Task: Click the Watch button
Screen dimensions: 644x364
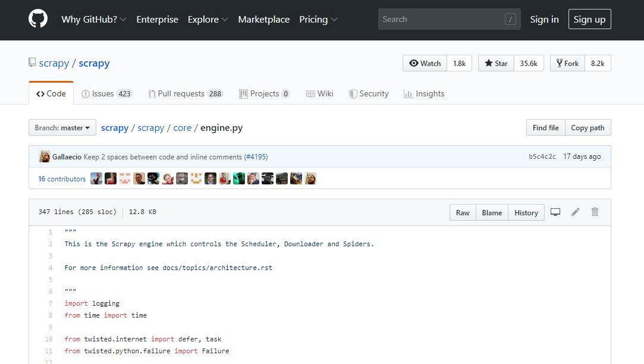Action: tap(425, 63)
